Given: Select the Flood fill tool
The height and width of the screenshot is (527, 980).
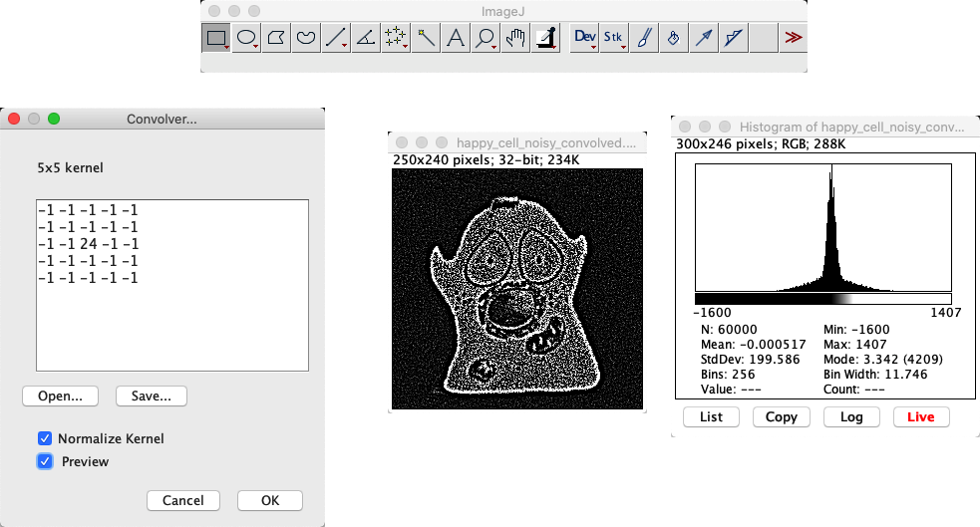Looking at the screenshot, I should 674,38.
